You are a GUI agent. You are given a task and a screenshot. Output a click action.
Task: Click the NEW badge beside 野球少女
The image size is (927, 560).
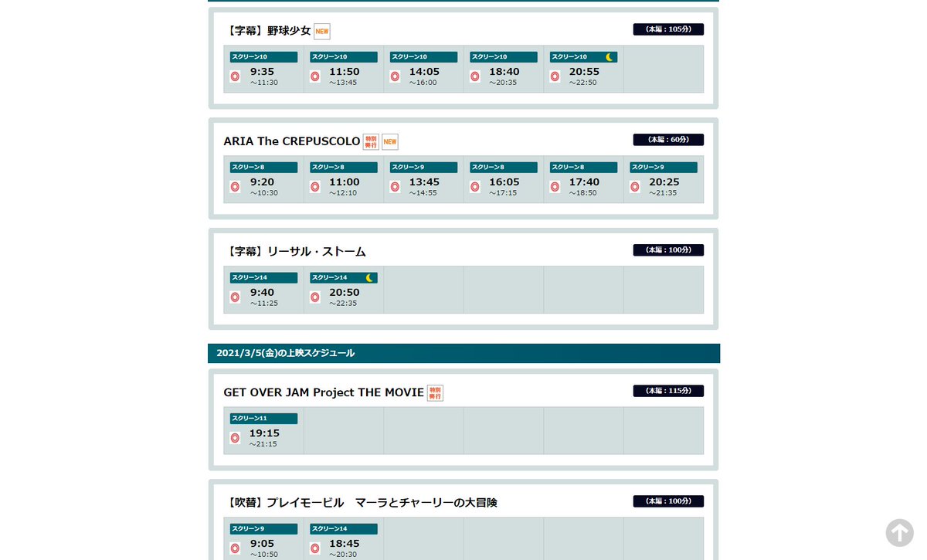(x=321, y=32)
